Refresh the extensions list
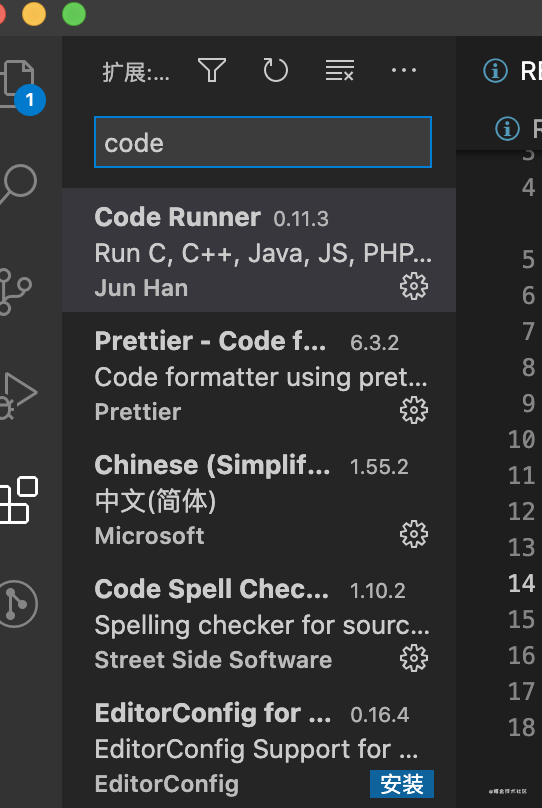The image size is (542, 808). click(276, 70)
